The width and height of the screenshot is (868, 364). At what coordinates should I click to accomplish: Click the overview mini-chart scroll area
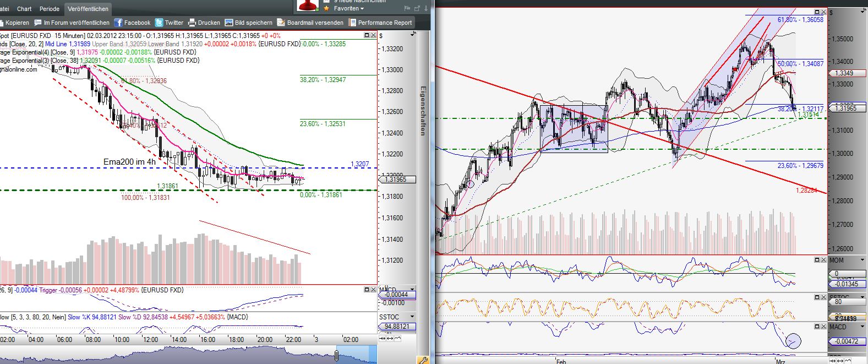click(188, 355)
